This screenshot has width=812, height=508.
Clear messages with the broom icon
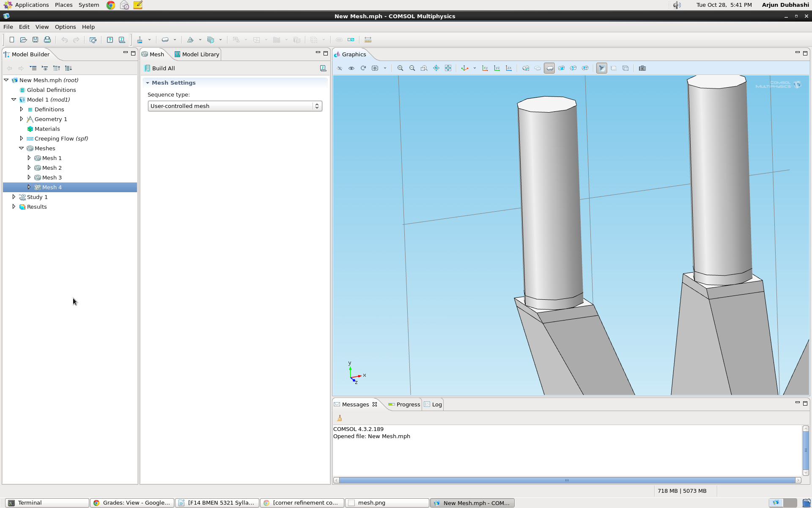point(340,418)
